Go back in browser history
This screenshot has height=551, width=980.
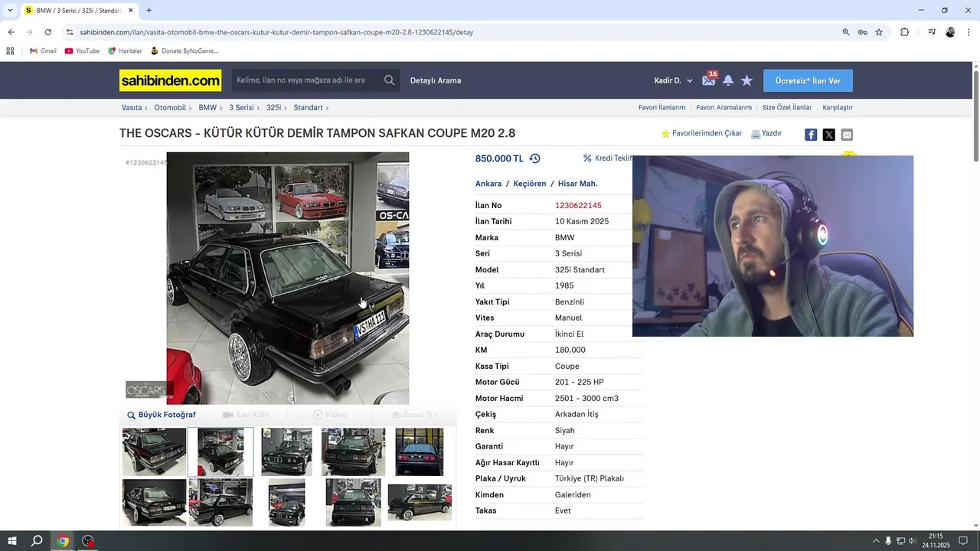click(11, 32)
